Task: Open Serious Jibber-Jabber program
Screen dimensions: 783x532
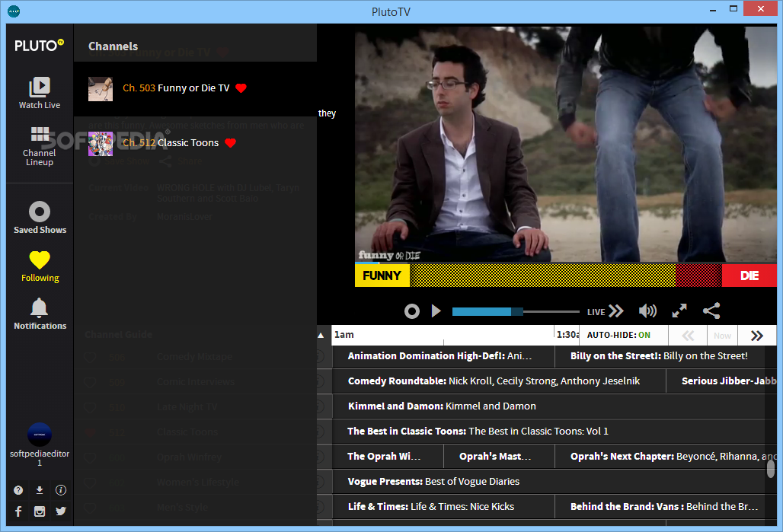Action: (x=721, y=381)
